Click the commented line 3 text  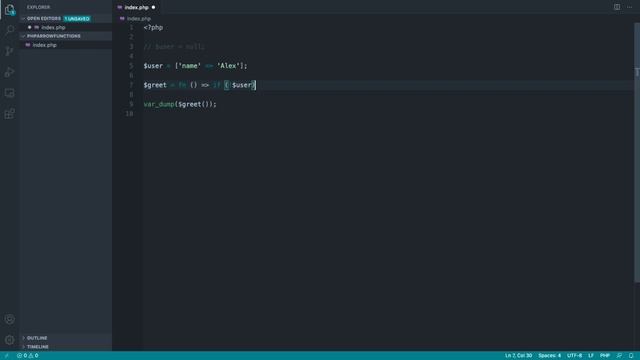(174, 47)
